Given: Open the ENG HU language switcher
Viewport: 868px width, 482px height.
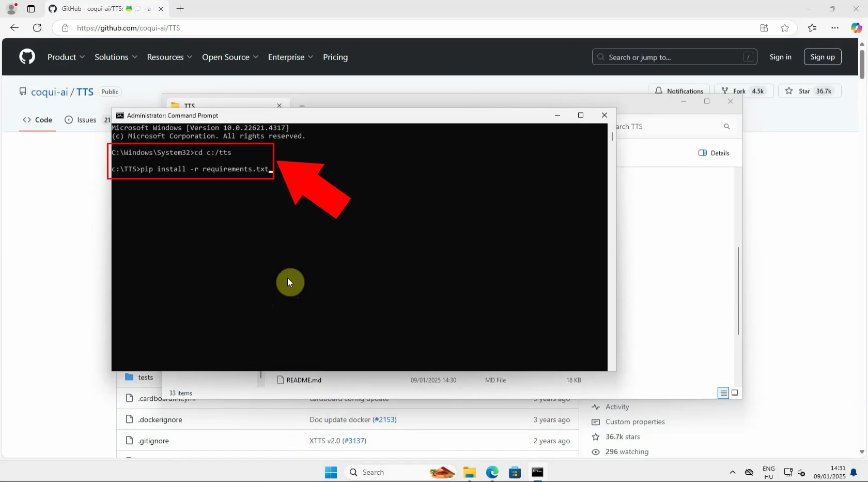Looking at the screenshot, I should 769,473.
